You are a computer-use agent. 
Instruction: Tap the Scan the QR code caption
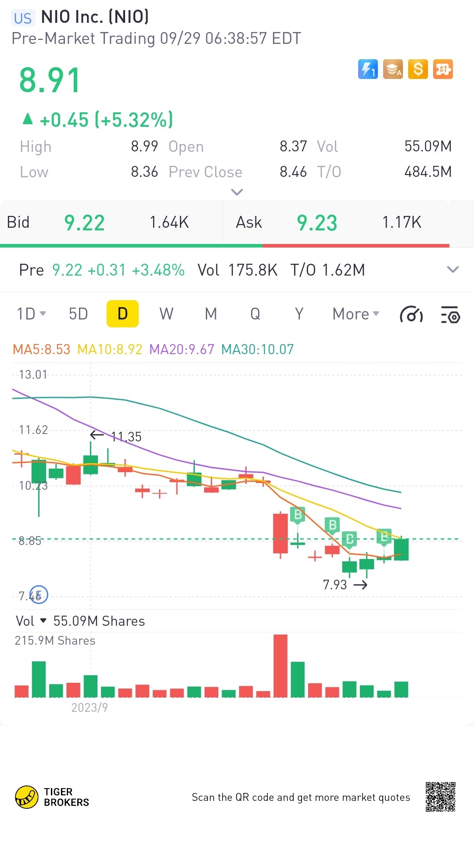(301, 797)
